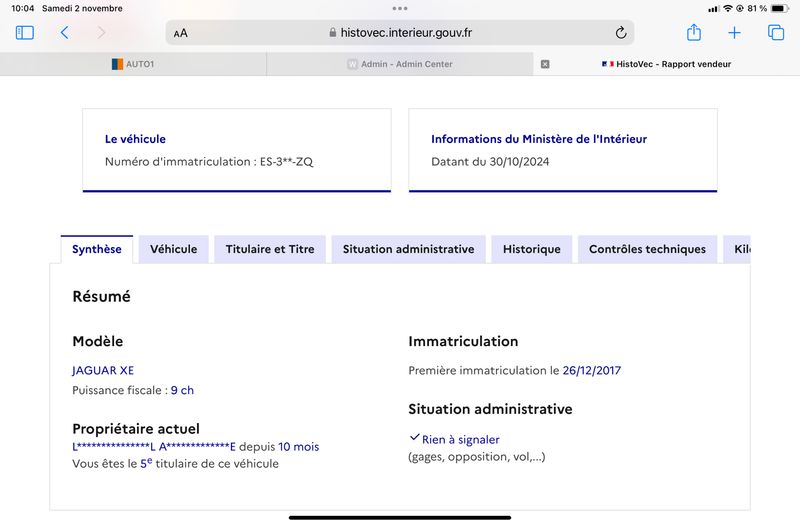View the Historique tab
The height and width of the screenshot is (525, 800).
[x=532, y=249]
